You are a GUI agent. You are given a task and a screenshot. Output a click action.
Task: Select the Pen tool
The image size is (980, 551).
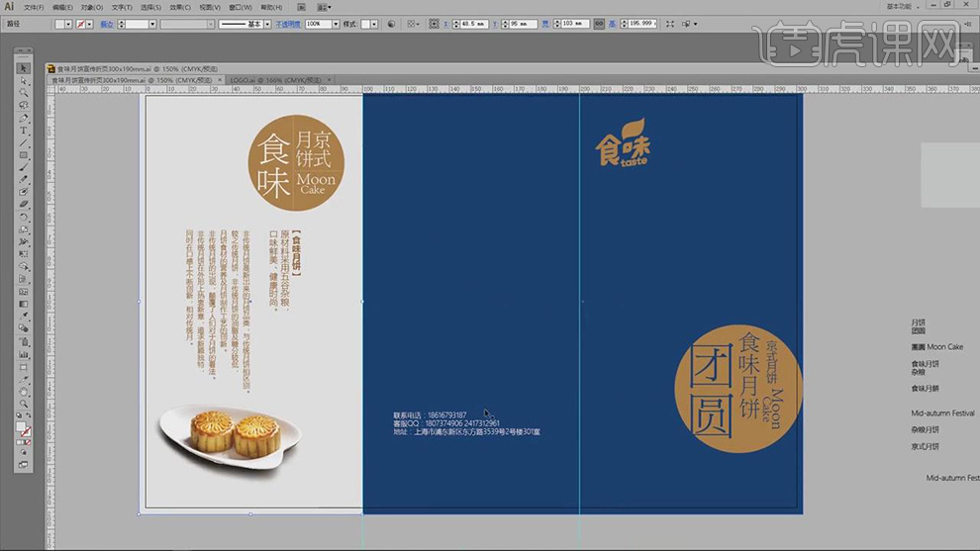coord(23,118)
